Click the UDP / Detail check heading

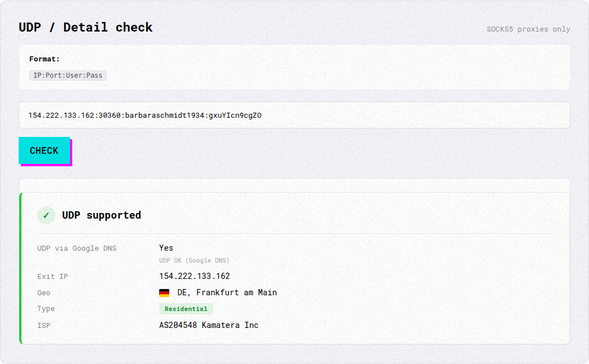(x=86, y=28)
